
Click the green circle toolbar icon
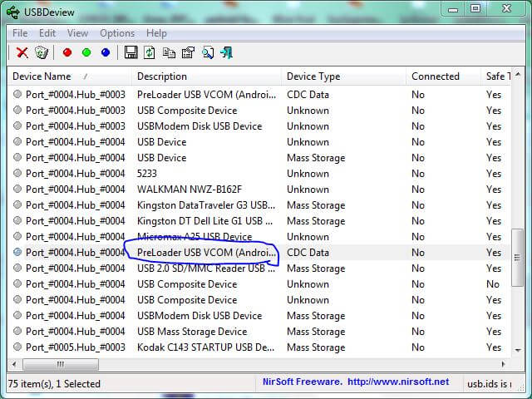[x=86, y=52]
